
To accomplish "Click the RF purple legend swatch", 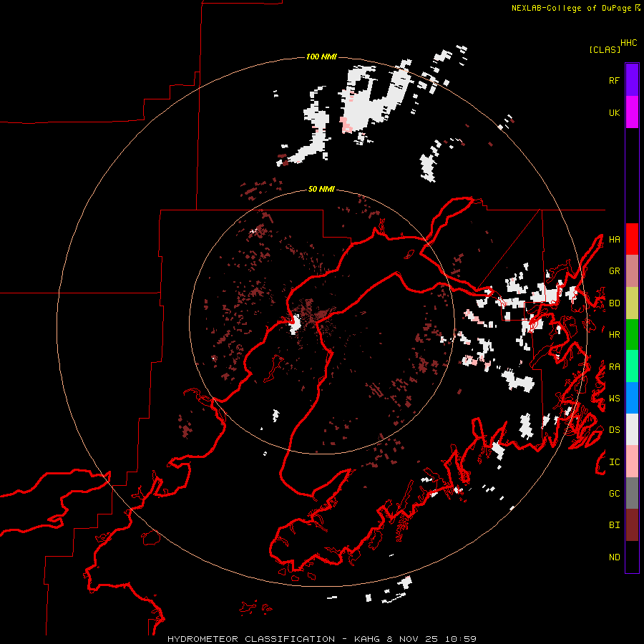I will coord(632,80).
